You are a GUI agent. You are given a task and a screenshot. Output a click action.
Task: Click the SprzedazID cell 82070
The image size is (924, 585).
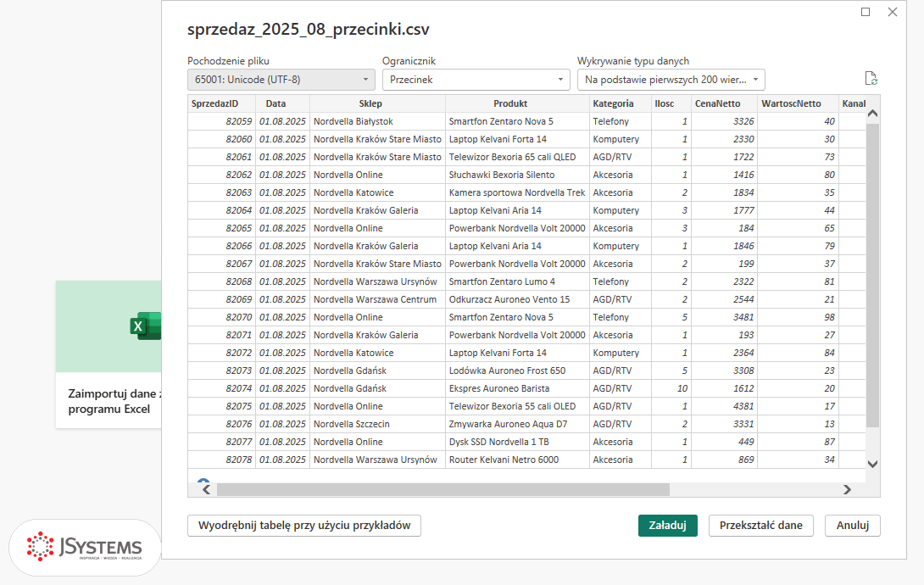click(x=221, y=317)
